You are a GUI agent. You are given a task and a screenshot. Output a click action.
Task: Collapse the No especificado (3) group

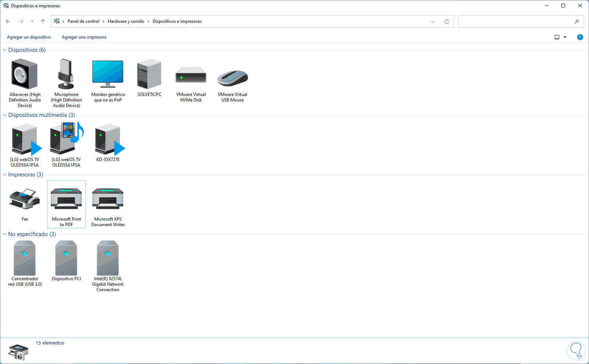tap(4, 234)
